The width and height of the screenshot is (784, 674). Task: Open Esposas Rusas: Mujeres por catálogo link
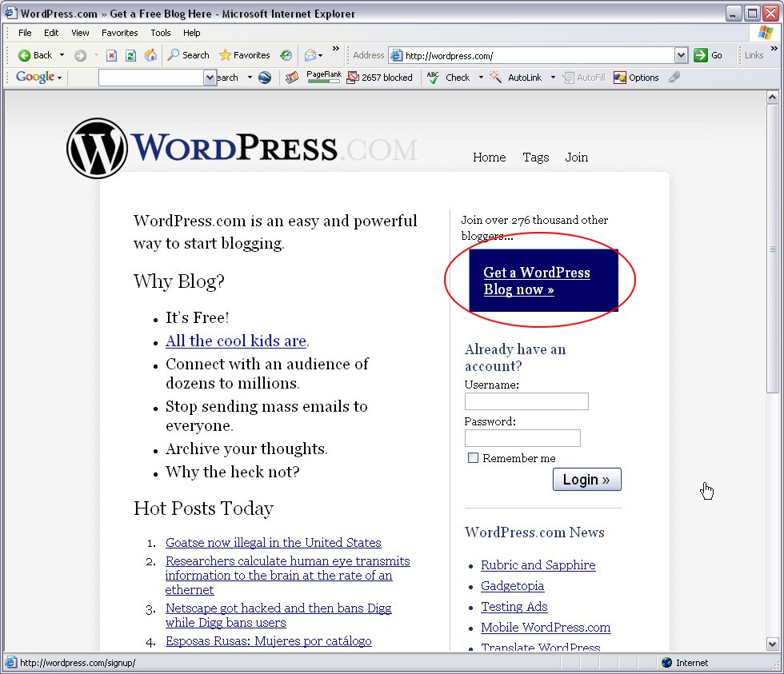[269, 641]
